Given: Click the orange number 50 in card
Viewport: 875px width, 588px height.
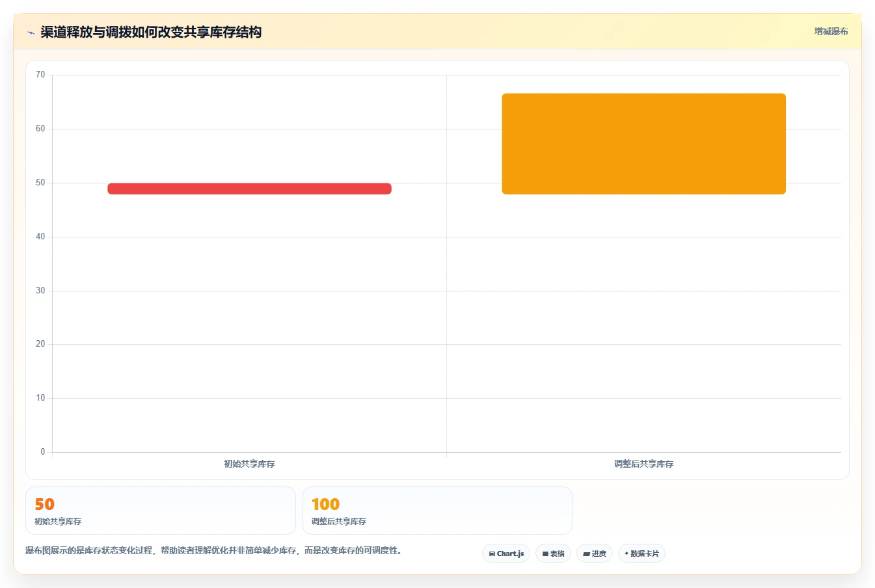Looking at the screenshot, I should click(x=44, y=504).
